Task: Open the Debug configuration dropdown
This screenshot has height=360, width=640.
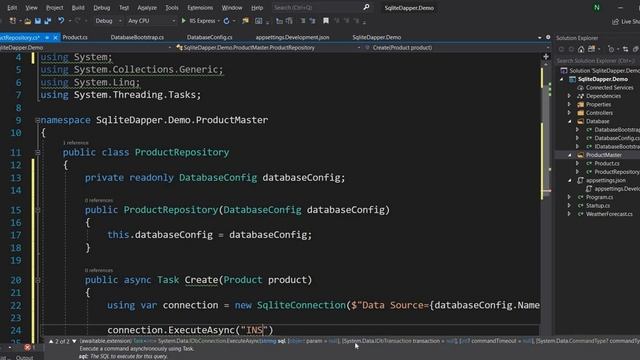Action: 109,20
